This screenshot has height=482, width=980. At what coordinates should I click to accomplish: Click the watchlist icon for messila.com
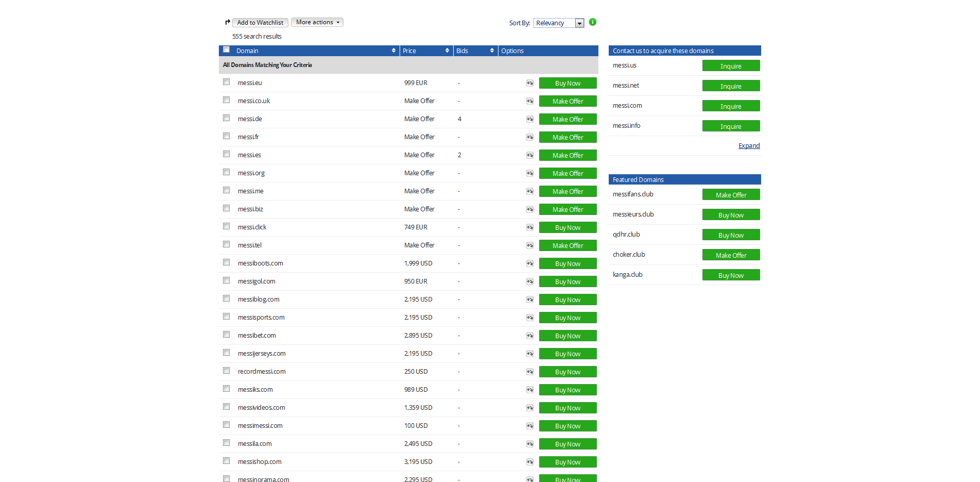530,444
